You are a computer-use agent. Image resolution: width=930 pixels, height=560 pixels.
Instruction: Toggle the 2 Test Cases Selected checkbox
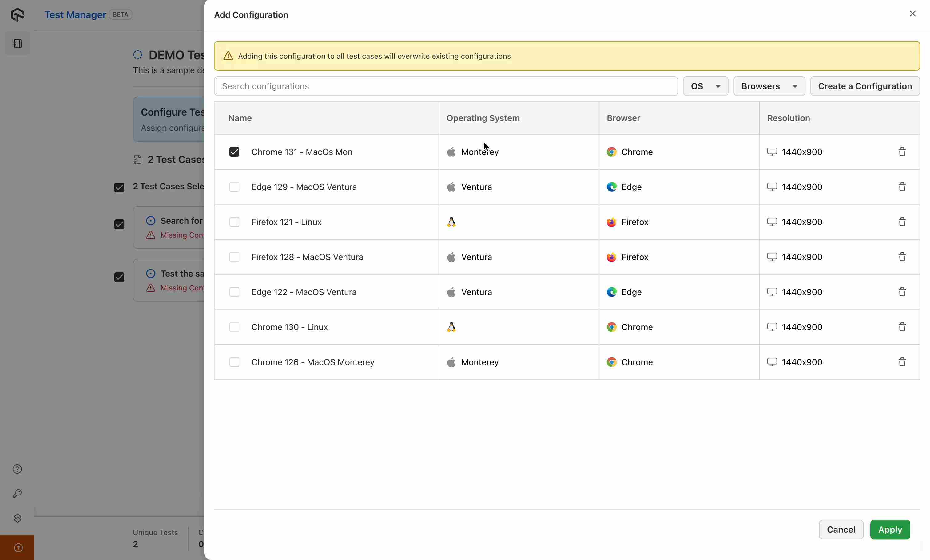[x=119, y=187]
